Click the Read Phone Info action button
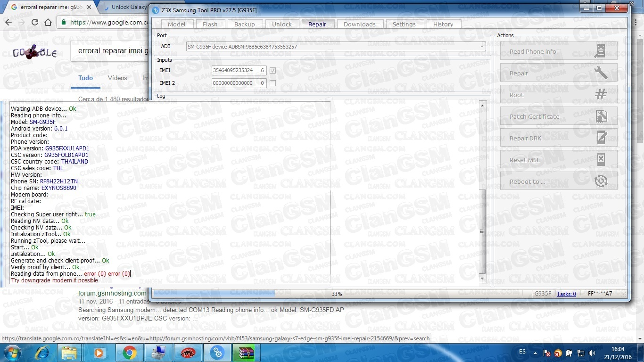The width and height of the screenshot is (644, 362). pos(559,51)
